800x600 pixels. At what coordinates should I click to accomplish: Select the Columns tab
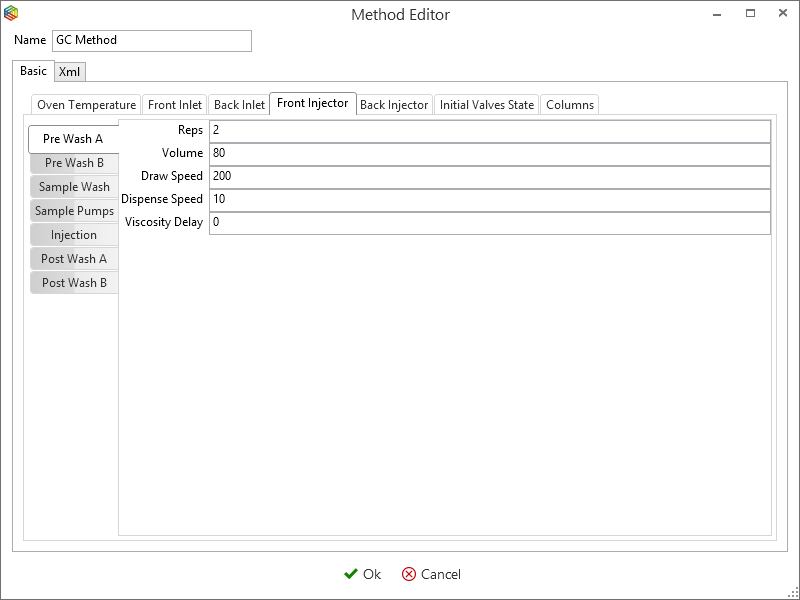pos(570,105)
